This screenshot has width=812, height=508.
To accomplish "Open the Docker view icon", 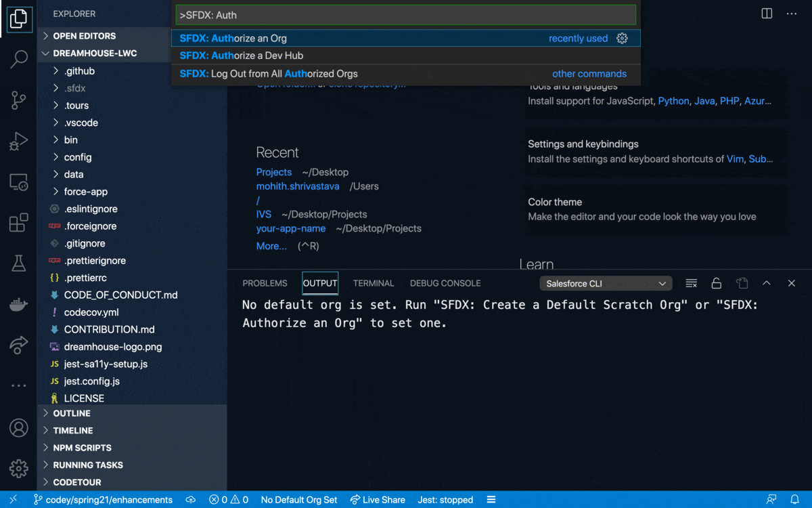I will point(19,304).
